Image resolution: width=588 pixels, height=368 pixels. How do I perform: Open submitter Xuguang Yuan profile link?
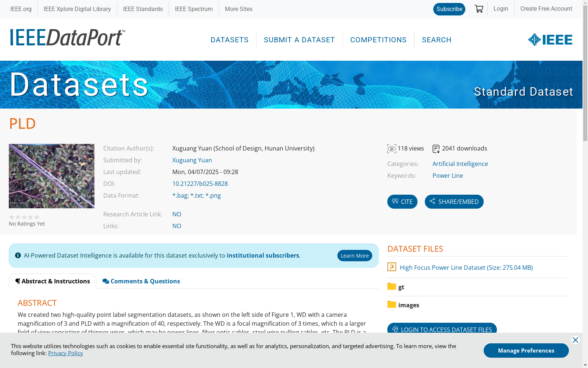pyautogui.click(x=192, y=160)
